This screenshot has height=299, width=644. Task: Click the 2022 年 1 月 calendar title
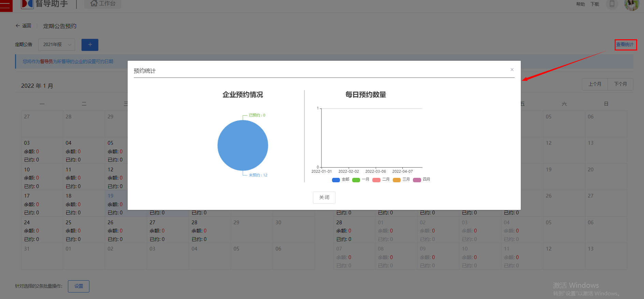37,86
